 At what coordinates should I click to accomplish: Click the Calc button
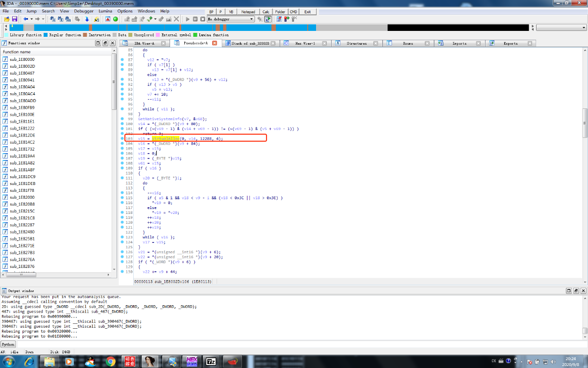[266, 11]
